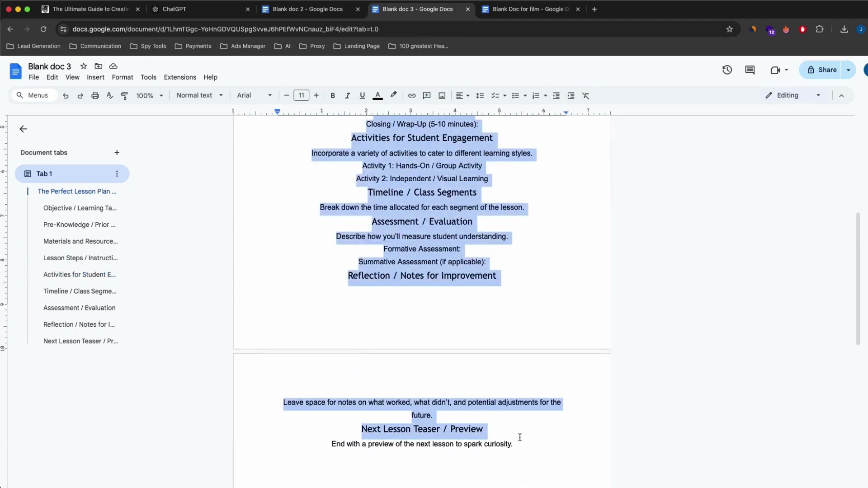Open the Extensions menu
The image size is (868, 488).
tap(180, 77)
